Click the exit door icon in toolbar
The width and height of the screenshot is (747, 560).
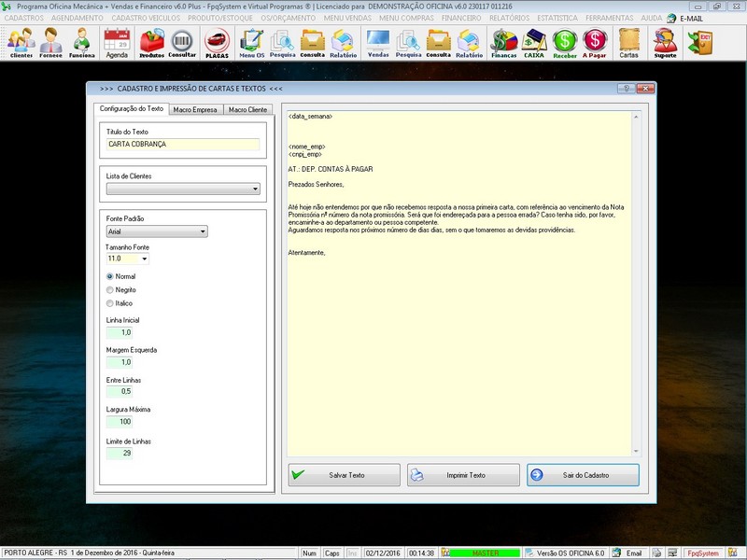point(699,42)
